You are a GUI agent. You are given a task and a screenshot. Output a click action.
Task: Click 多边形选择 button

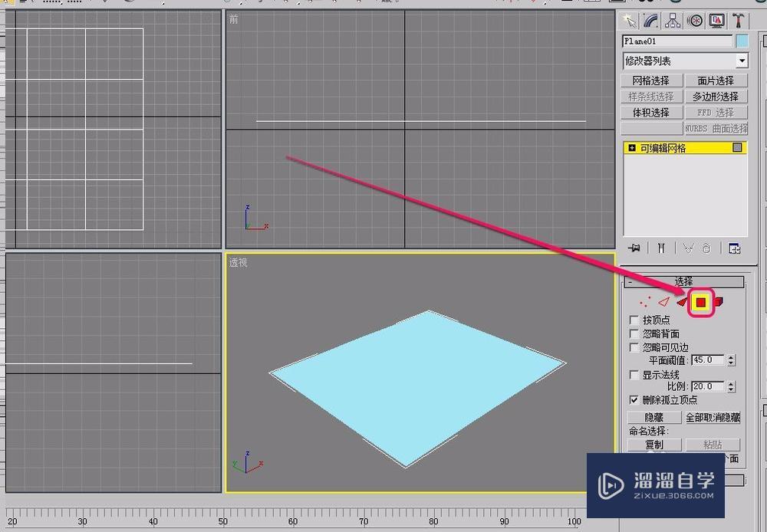pyautogui.click(x=716, y=97)
